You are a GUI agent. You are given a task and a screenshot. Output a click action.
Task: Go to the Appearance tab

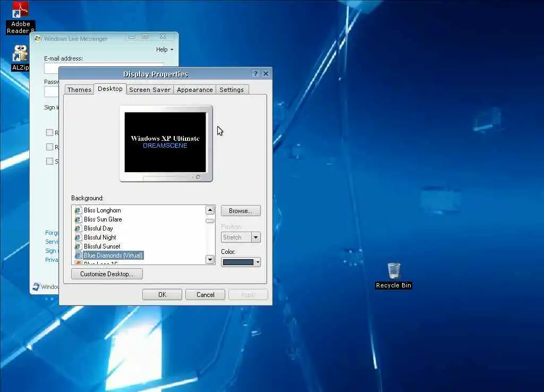coord(194,90)
